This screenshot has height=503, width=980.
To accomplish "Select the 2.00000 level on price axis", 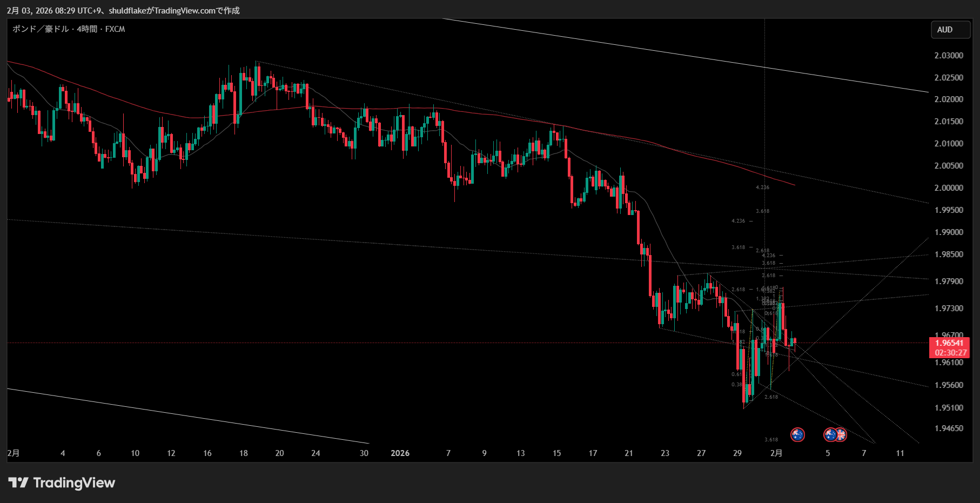I will 949,188.
